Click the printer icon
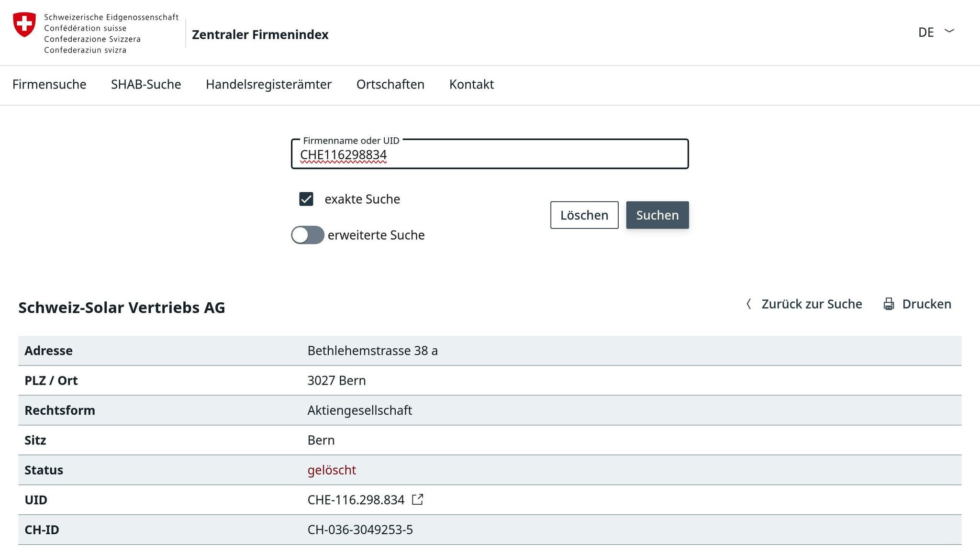 coord(889,304)
